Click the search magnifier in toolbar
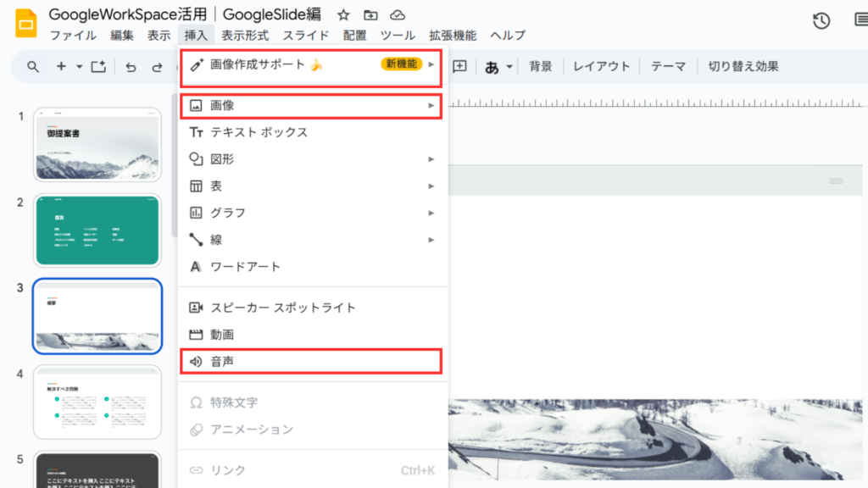The width and height of the screenshot is (868, 488). [33, 67]
